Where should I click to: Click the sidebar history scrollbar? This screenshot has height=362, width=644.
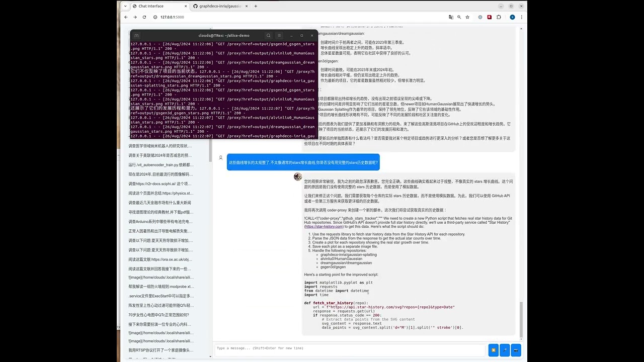[x=210, y=151]
